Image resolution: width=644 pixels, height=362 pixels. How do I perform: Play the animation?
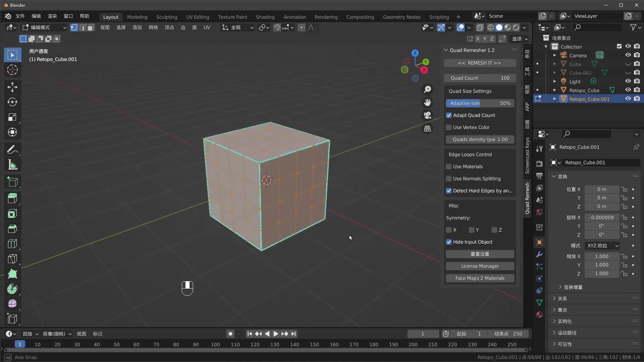coord(276,334)
